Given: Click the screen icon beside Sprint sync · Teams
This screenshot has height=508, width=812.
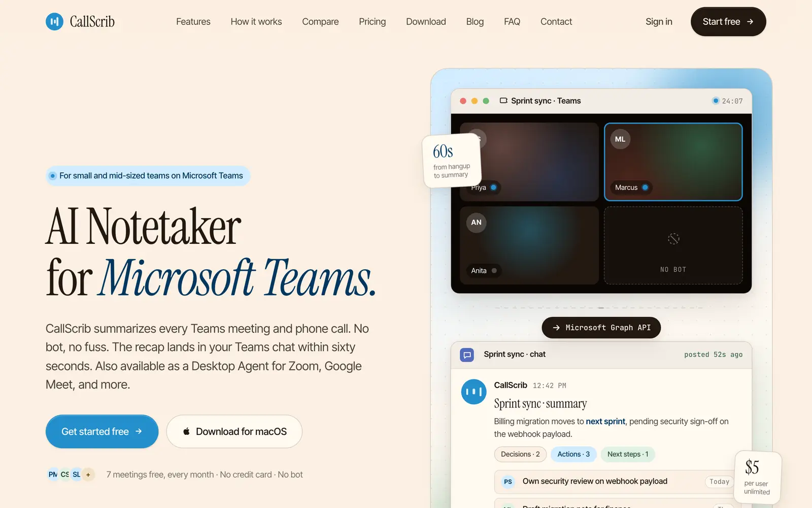Looking at the screenshot, I should point(503,101).
